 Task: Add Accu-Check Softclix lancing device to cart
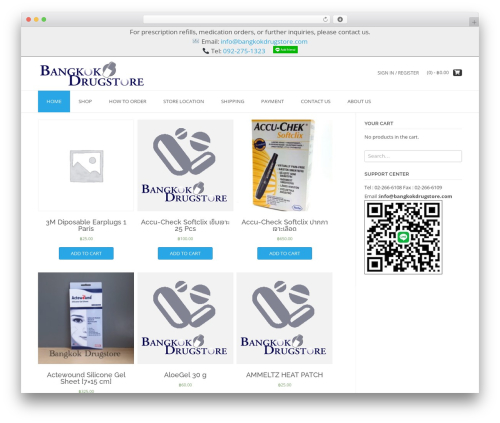pos(284,253)
